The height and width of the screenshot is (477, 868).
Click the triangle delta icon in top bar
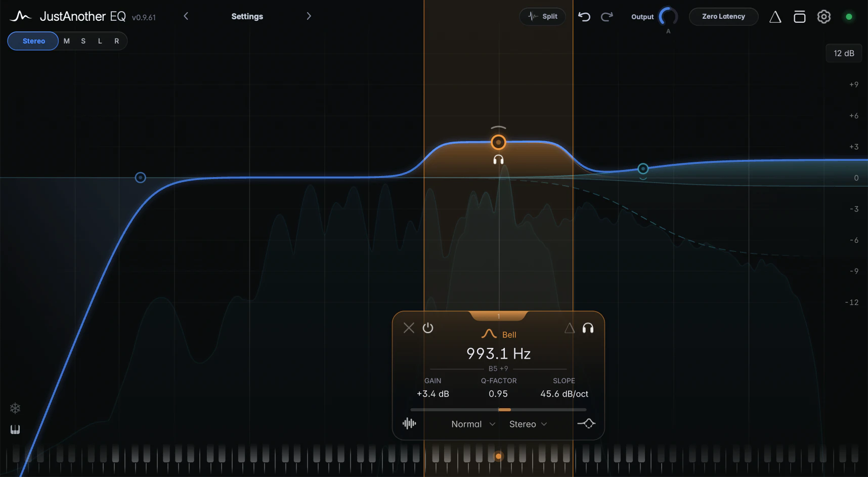(x=775, y=17)
